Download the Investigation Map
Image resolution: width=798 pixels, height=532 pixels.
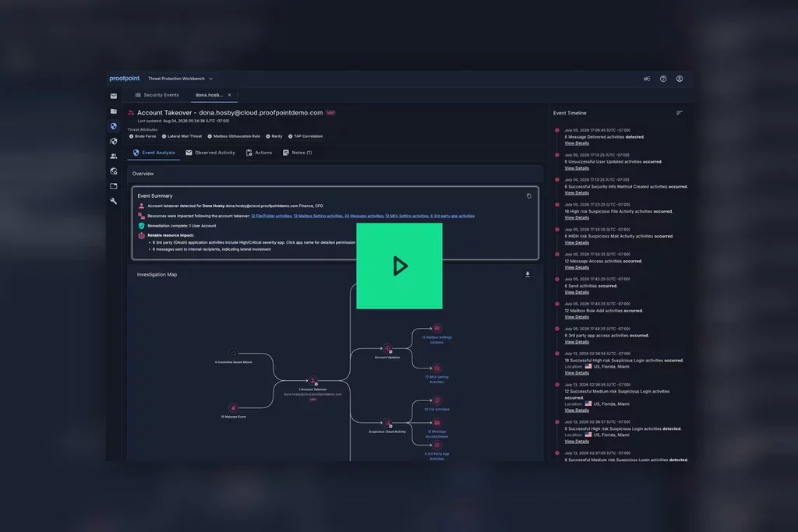point(528,274)
